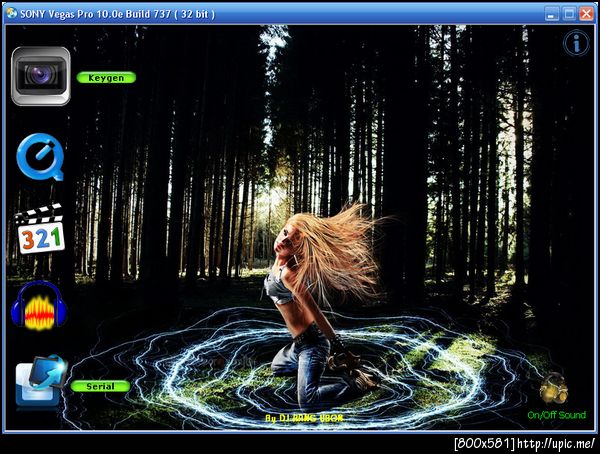This screenshot has height=454, width=600.
Task: Open the Audacity headphones icon
Action: click(x=39, y=305)
